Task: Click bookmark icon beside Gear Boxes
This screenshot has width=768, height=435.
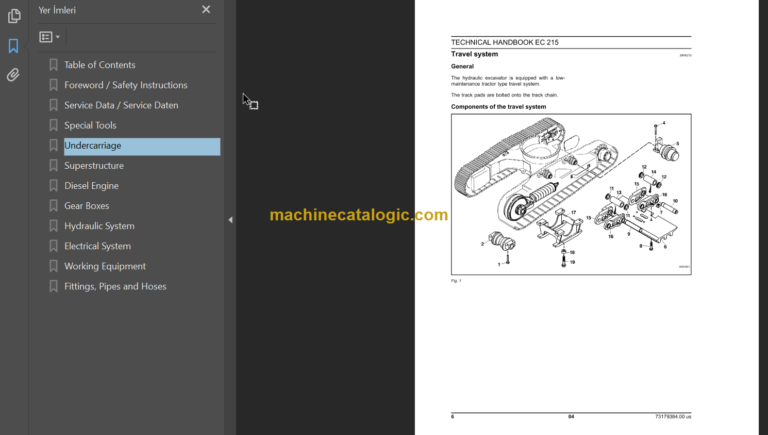Action: coord(53,205)
